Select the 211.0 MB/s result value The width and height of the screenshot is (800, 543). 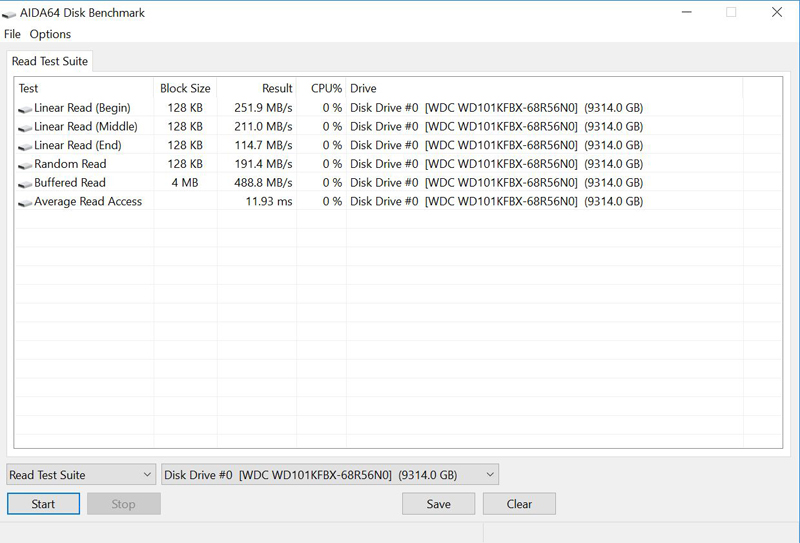pyautogui.click(x=263, y=127)
